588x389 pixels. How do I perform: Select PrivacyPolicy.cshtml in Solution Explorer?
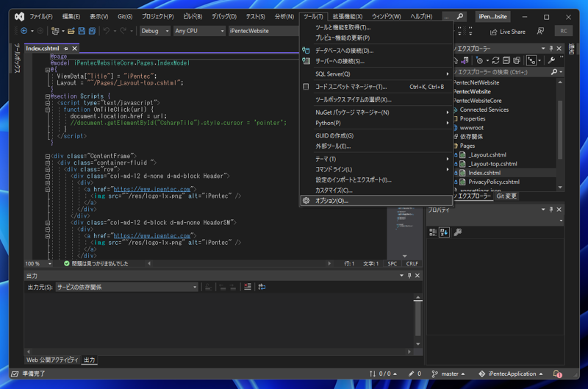494,182
